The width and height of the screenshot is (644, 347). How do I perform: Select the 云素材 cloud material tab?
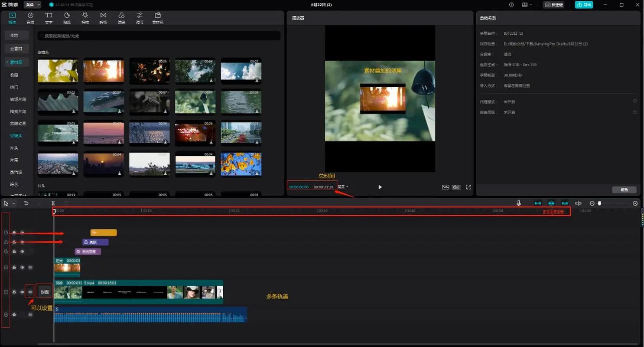tap(16, 49)
